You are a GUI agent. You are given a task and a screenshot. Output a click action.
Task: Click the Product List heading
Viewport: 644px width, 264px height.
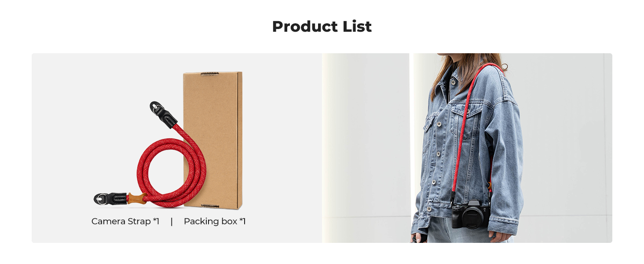click(322, 26)
